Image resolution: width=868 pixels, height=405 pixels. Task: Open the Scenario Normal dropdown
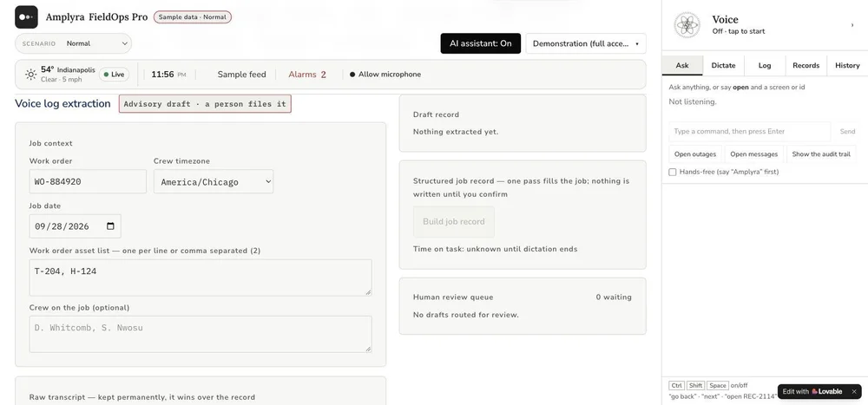click(73, 43)
